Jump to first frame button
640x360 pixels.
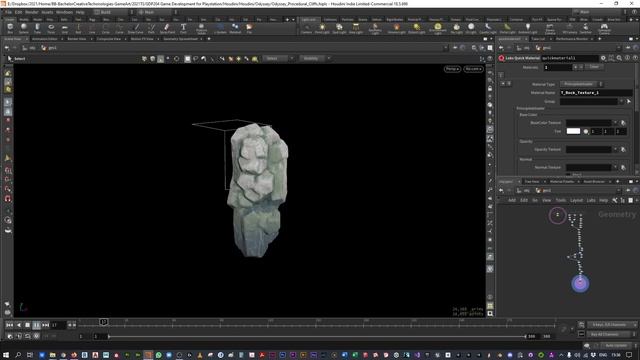pyautogui.click(x=9, y=325)
